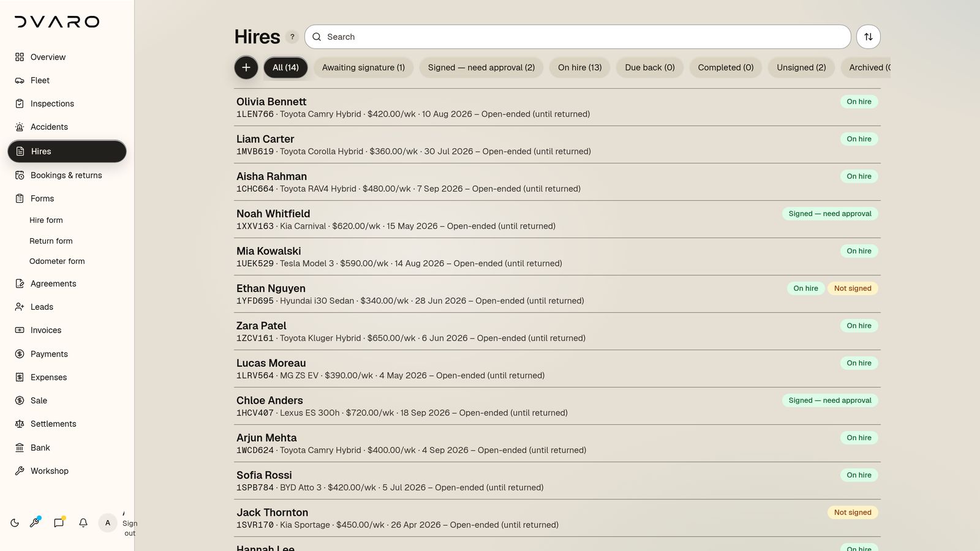The width and height of the screenshot is (980, 551).
Task: Click the Agreements pen icon
Action: (x=20, y=283)
